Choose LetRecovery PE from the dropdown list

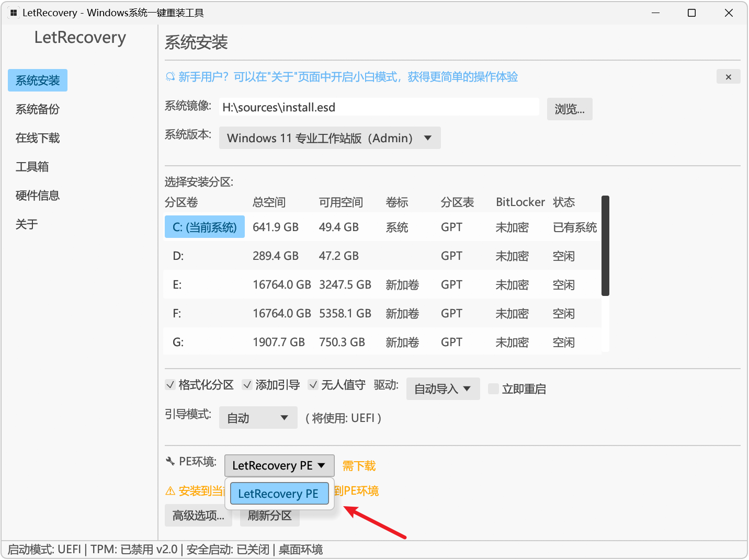tap(279, 494)
